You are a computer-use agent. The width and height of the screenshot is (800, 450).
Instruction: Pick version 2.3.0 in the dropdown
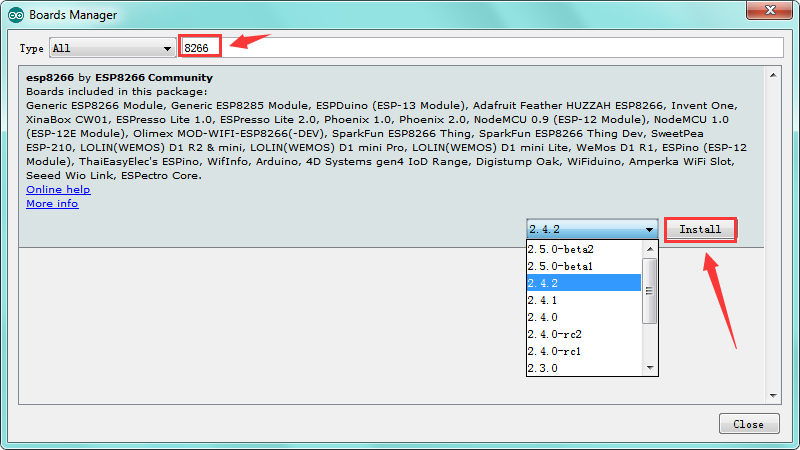[x=584, y=368]
